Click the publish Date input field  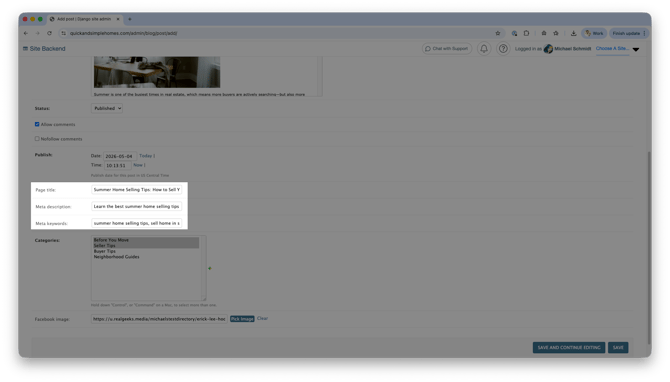point(120,156)
